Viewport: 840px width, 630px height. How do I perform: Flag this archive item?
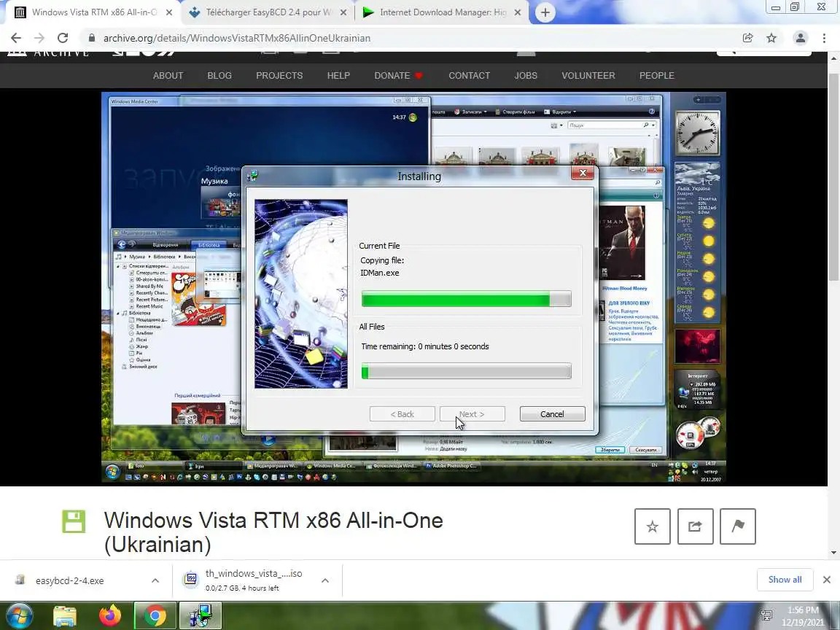pos(738,526)
